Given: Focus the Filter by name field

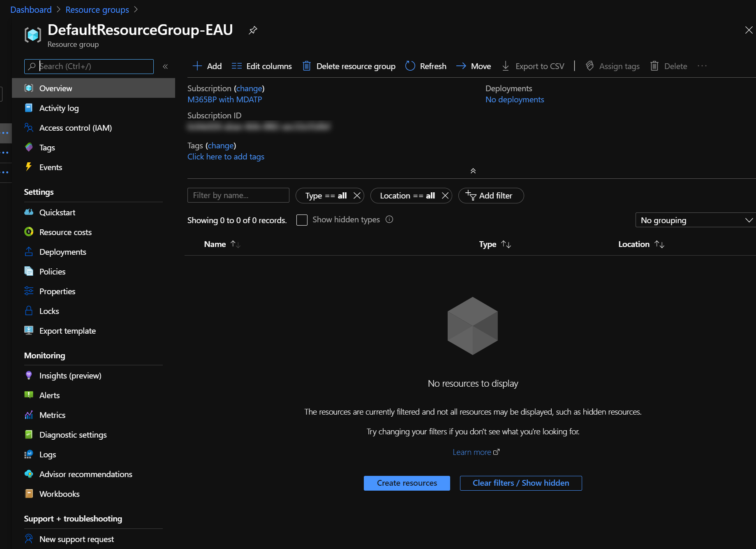Looking at the screenshot, I should 238,195.
